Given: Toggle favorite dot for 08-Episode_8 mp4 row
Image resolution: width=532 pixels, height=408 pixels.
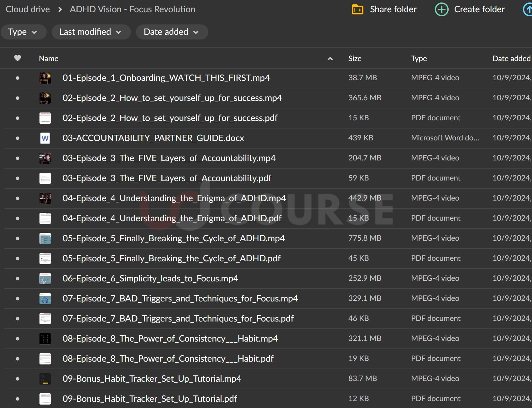Looking at the screenshot, I should 18,339.
